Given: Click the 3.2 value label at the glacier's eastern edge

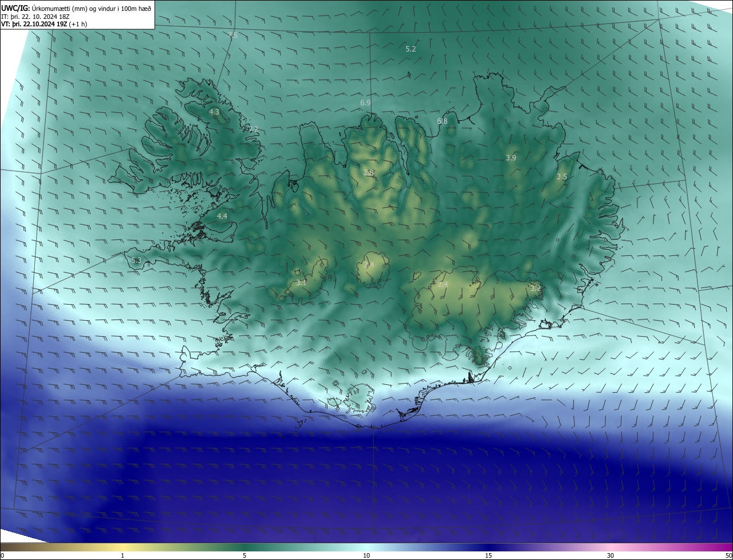Looking at the screenshot, I should click(x=535, y=288).
